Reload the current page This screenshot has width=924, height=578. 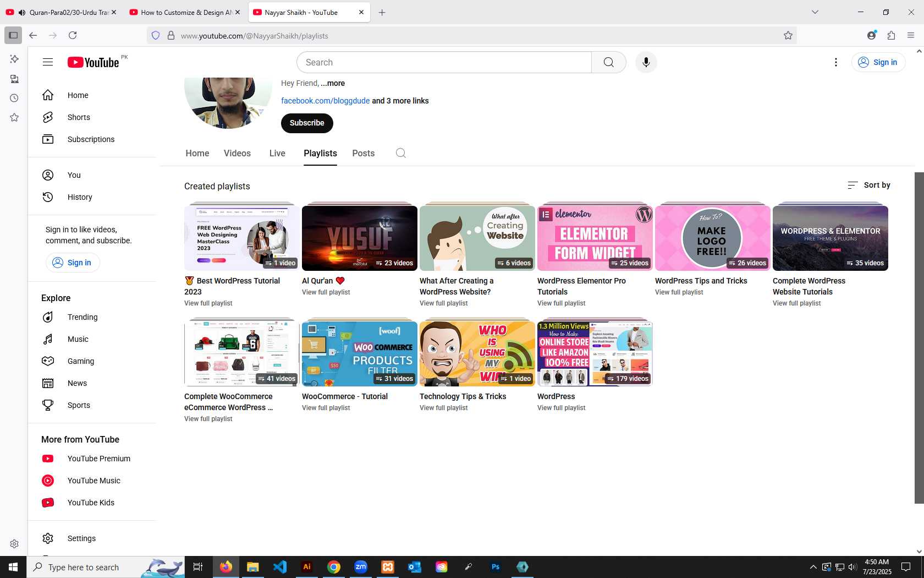73,35
